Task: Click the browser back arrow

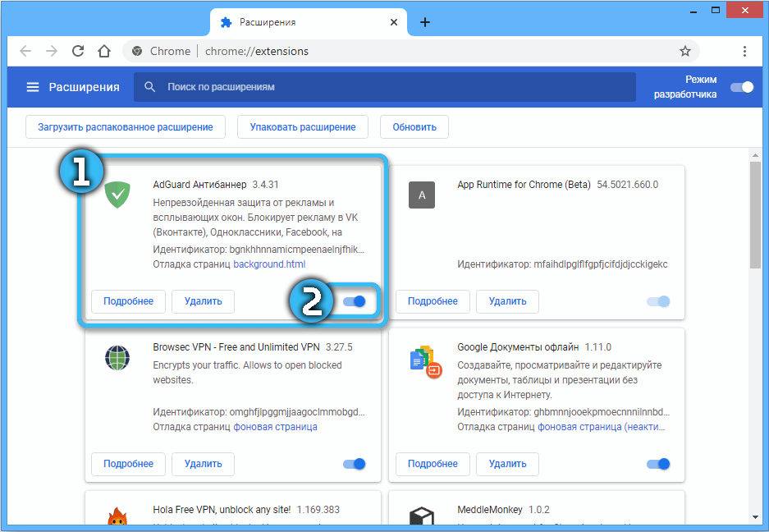Action: point(25,51)
